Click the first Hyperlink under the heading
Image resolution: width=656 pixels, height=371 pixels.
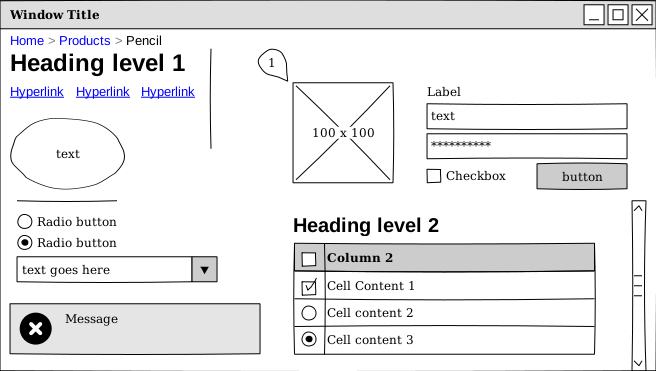(x=37, y=92)
